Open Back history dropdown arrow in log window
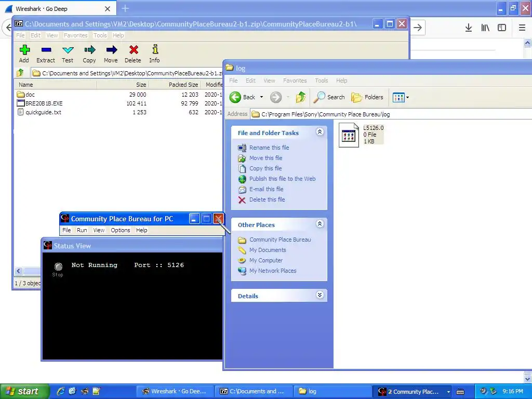 262,97
